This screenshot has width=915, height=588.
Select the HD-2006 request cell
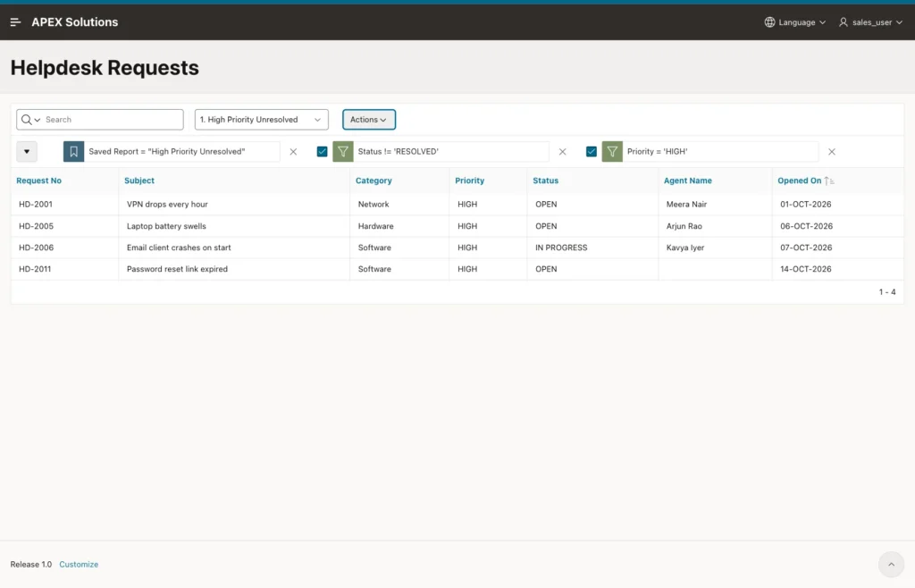click(x=36, y=248)
